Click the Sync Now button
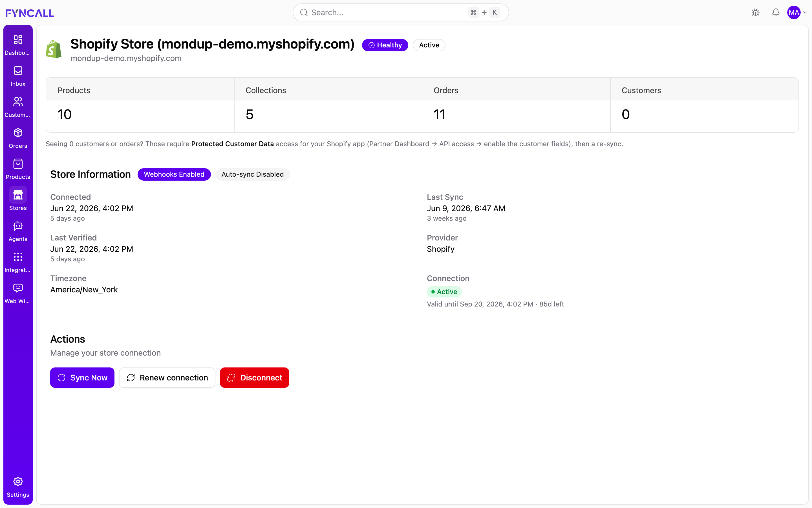 coord(82,378)
